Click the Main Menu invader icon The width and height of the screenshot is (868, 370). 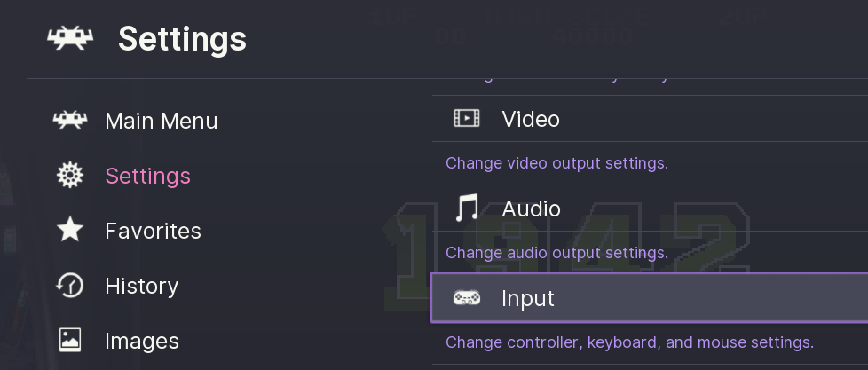(69, 121)
